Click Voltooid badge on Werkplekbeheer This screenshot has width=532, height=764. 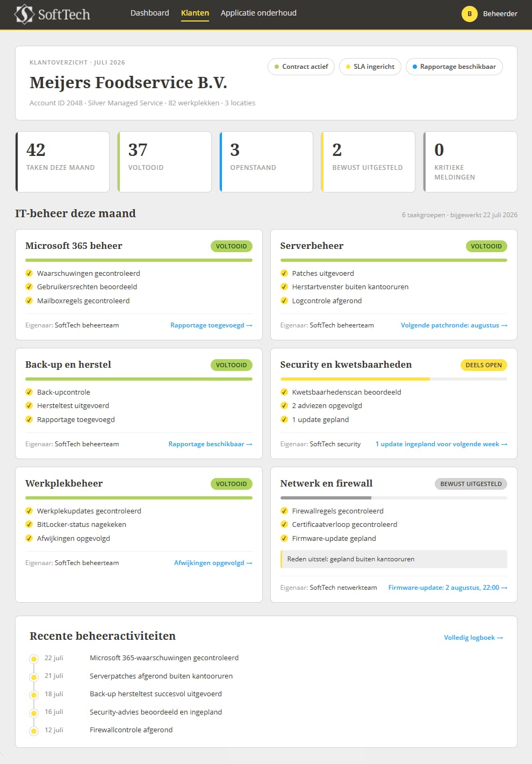231,484
